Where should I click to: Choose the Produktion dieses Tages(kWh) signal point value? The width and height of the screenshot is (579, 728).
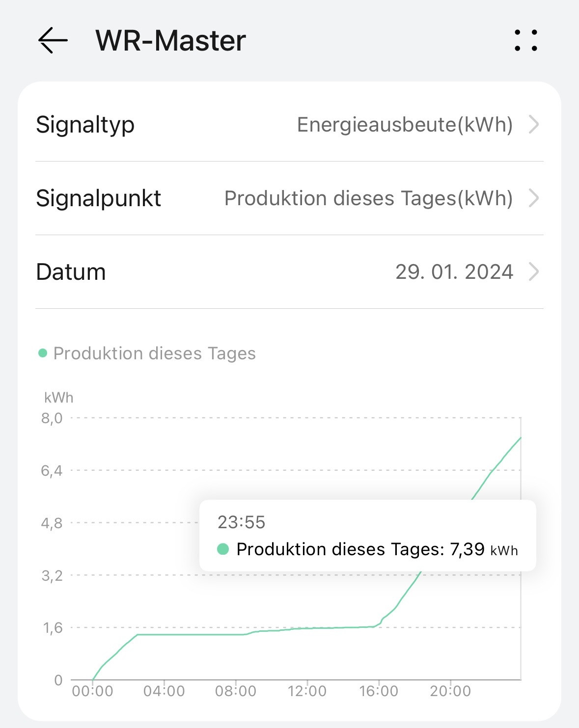point(368,198)
